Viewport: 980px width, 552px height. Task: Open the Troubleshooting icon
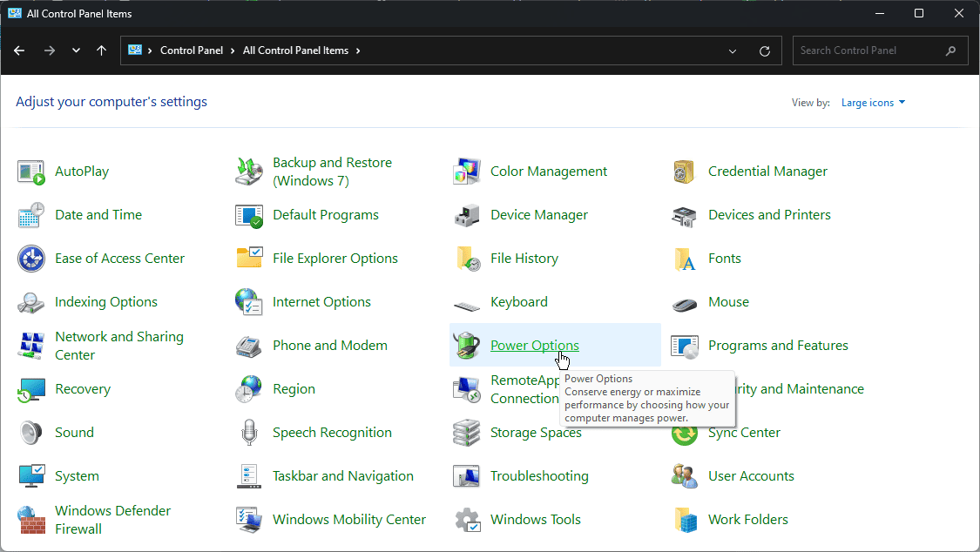coord(466,476)
